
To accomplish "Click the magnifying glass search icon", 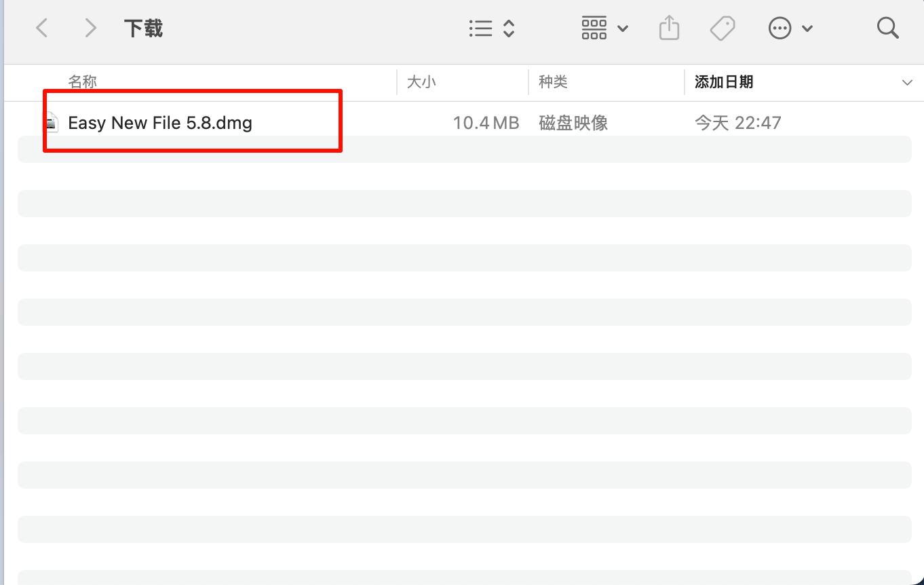I will [x=887, y=28].
